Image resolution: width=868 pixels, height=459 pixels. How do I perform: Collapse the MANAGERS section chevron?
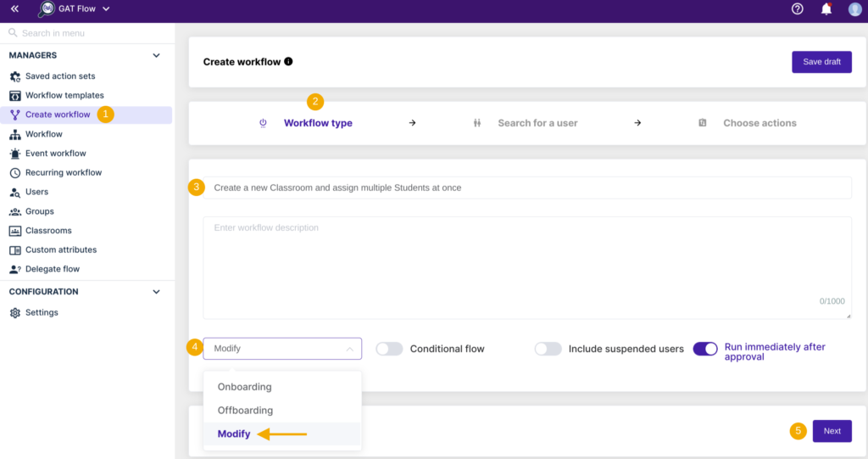point(156,55)
